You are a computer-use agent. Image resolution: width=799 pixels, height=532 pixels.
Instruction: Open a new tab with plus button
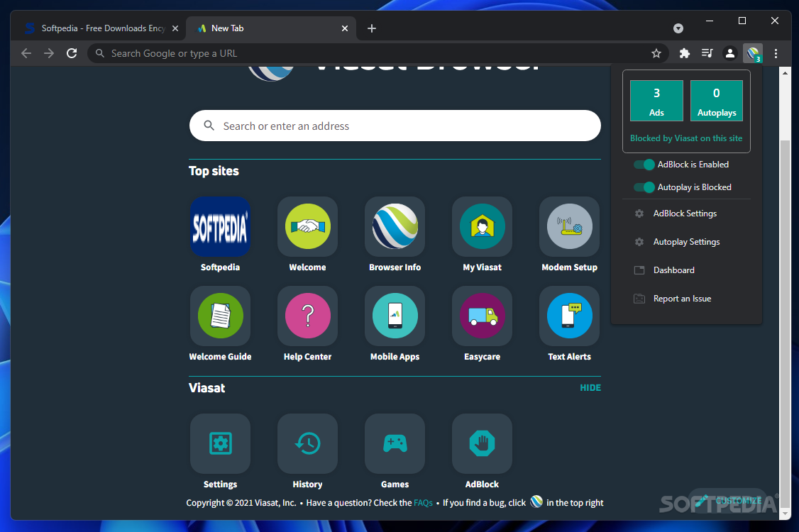[372, 28]
